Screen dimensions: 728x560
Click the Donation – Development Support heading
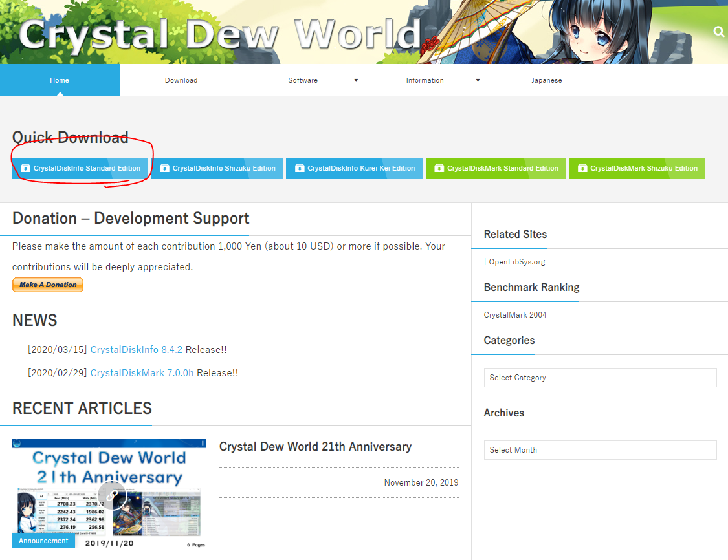coord(131,218)
